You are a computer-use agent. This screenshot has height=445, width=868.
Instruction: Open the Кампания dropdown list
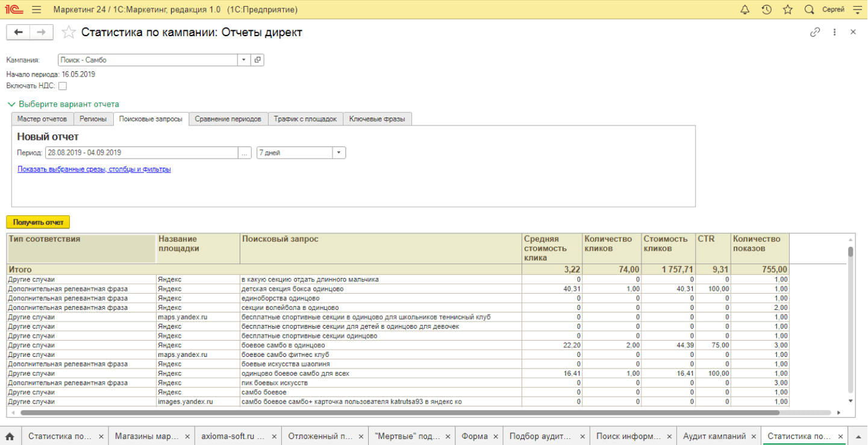tap(244, 60)
